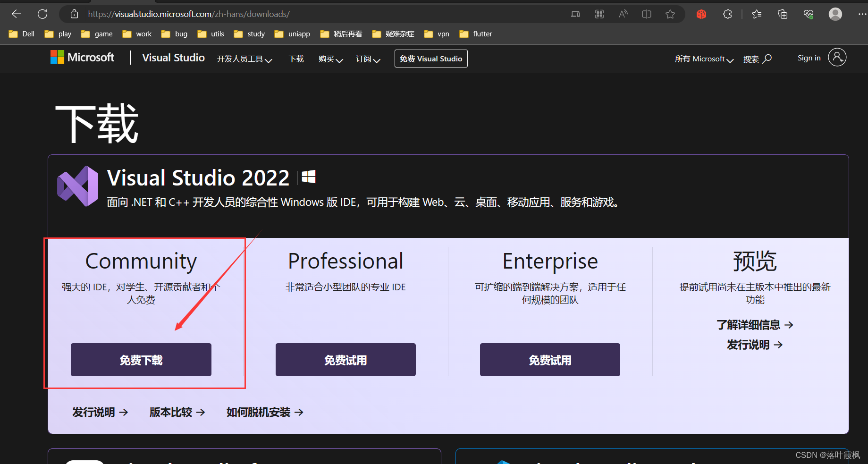Viewport: 868px width, 464px height.
Task: Click the 免费 Visual Studio button
Action: [x=431, y=59]
